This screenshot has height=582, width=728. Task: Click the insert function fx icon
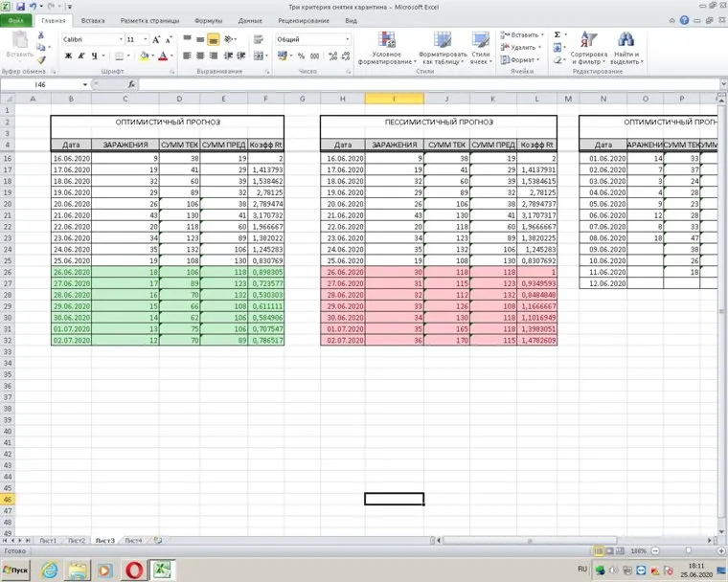point(131,85)
